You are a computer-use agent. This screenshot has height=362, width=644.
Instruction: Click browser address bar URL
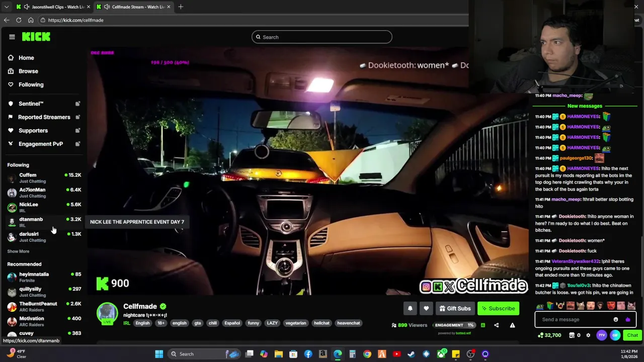pyautogui.click(x=75, y=20)
